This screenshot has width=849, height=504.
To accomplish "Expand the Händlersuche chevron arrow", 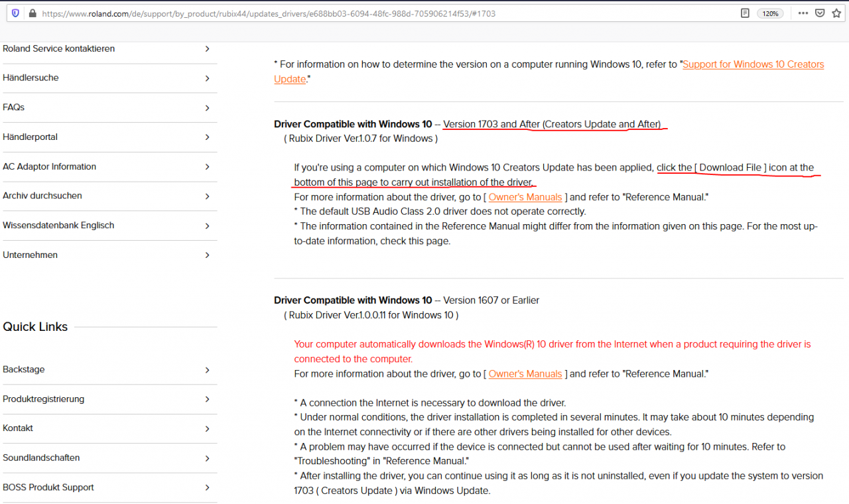I will click(208, 78).
